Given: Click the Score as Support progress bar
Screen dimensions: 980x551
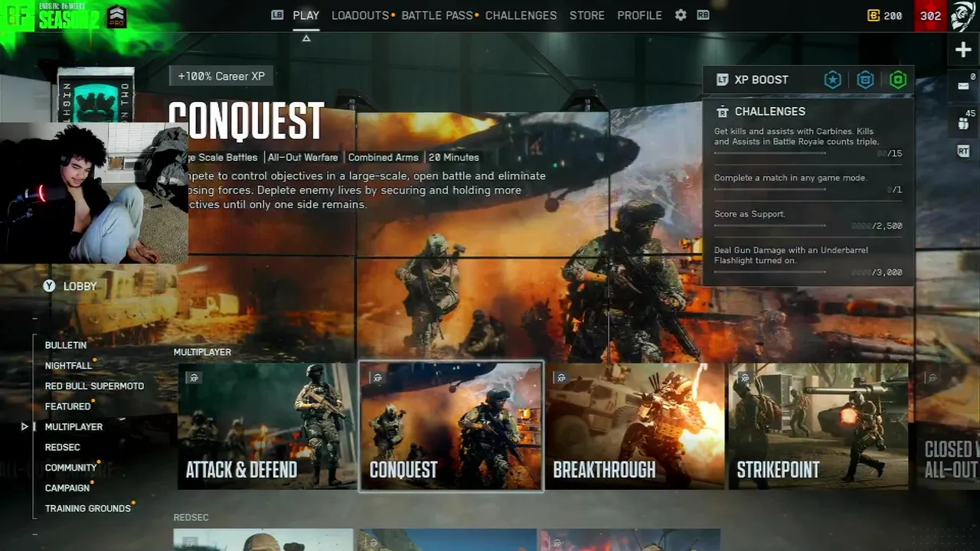Looking at the screenshot, I should point(769,226).
